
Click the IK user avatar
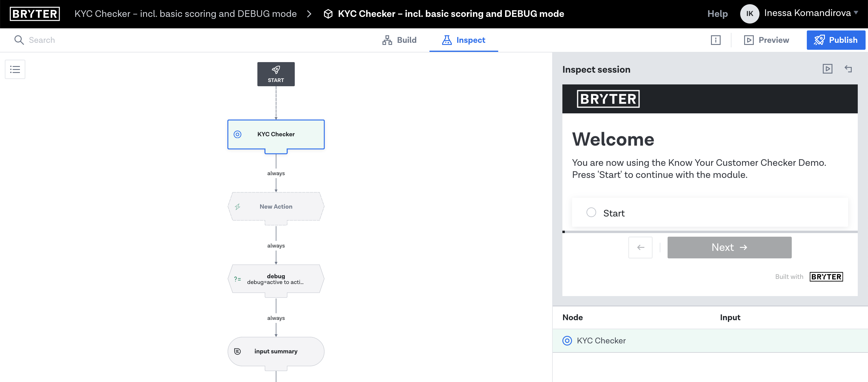(749, 14)
